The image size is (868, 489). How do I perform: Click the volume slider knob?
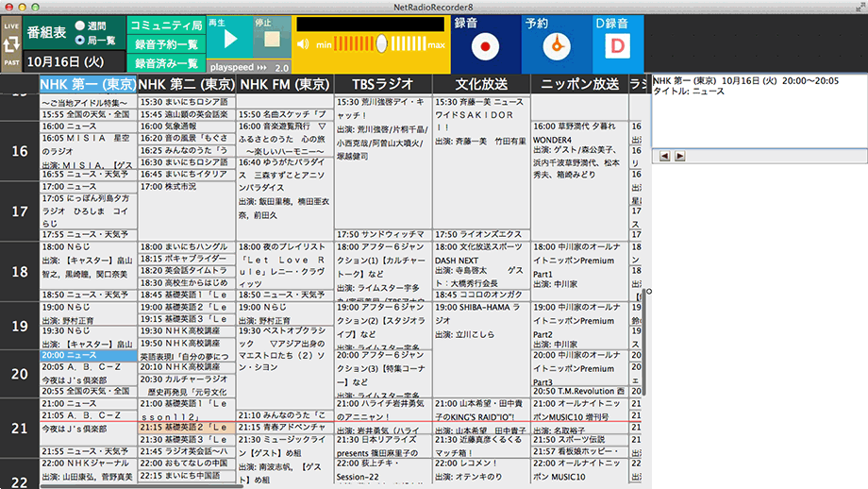click(x=381, y=43)
